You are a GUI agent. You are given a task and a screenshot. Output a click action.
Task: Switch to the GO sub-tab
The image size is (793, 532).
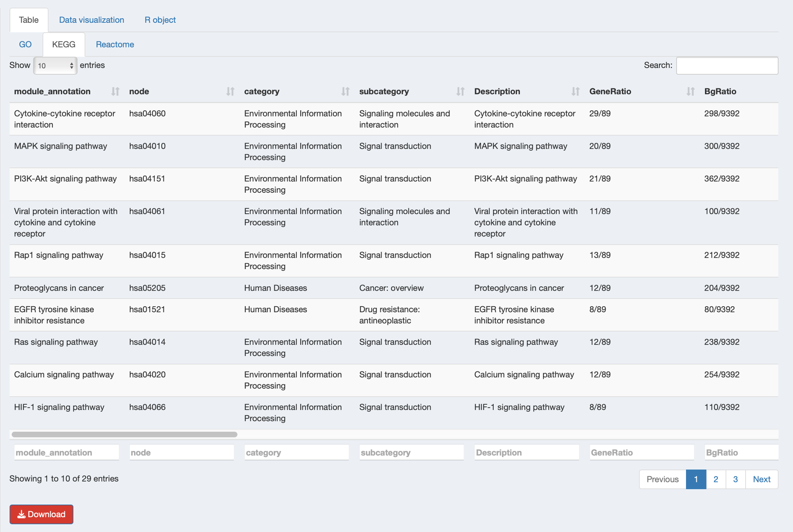pos(25,44)
